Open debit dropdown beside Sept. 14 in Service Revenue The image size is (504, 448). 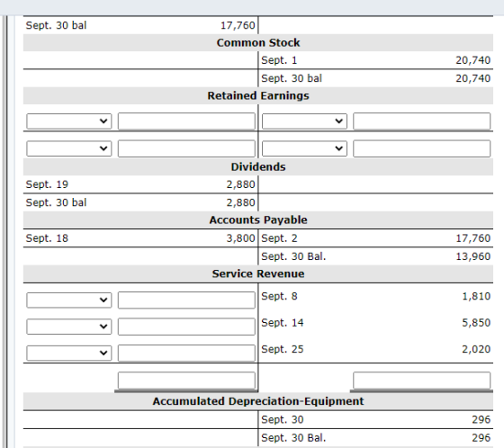tap(69, 327)
